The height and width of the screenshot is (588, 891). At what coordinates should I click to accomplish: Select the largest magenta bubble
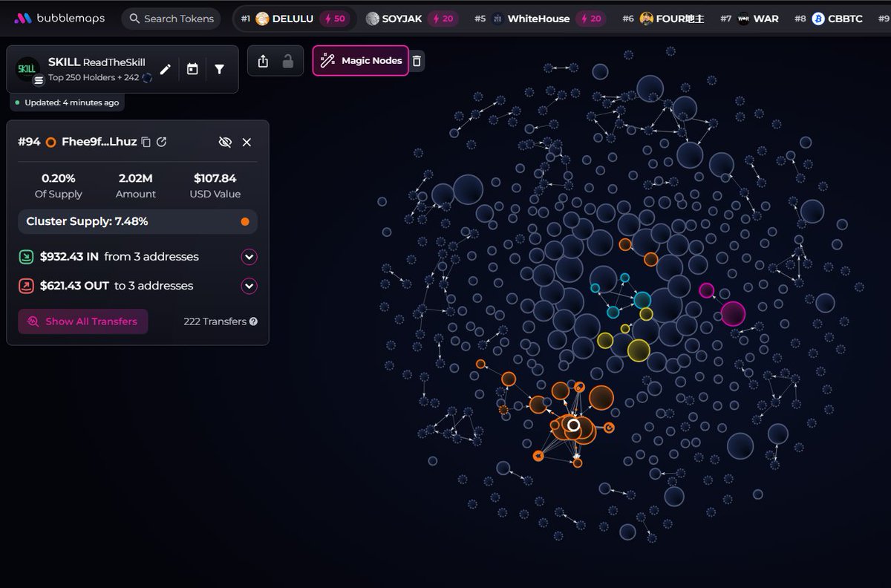[733, 313]
